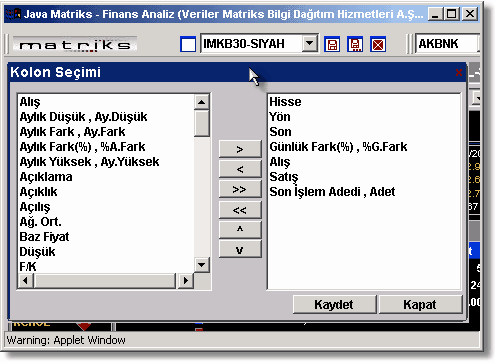Click the left list scroll up arrow
The height and width of the screenshot is (363, 495).
202,102
